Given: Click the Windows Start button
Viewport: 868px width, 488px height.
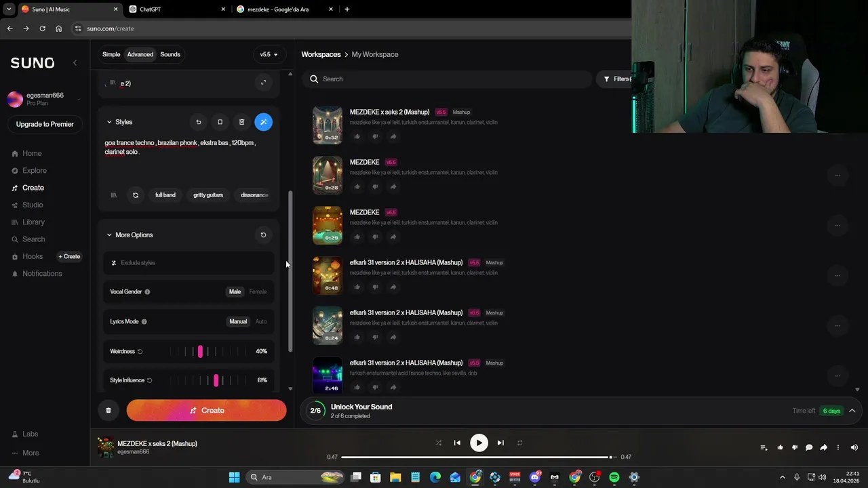Looking at the screenshot, I should click(234, 477).
